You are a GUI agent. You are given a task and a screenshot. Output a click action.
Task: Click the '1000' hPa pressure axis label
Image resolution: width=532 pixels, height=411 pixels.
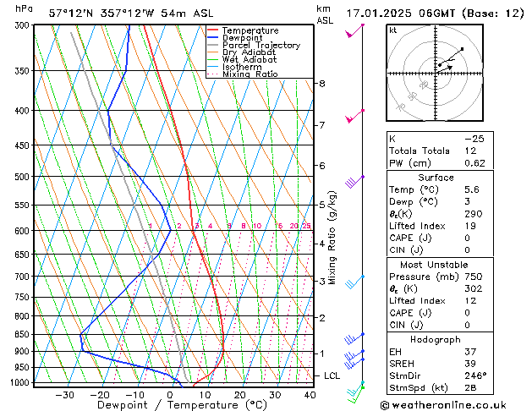(x=20, y=382)
